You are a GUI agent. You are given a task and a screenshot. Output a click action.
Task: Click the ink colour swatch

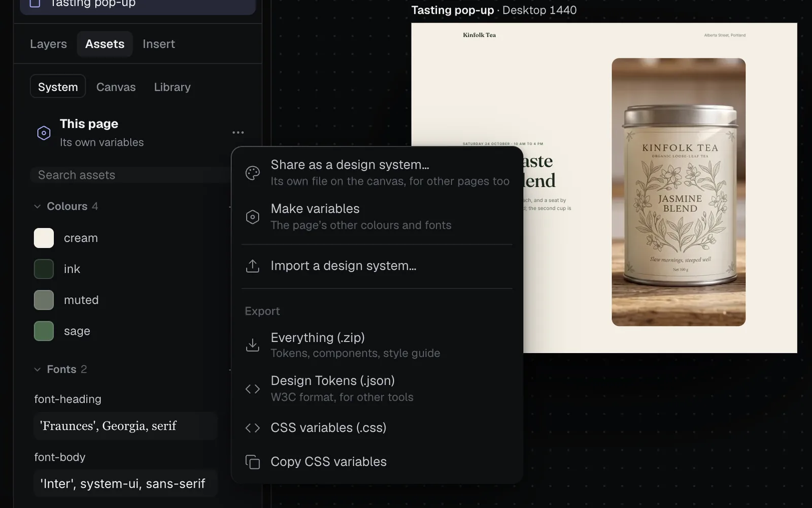pos(44,269)
